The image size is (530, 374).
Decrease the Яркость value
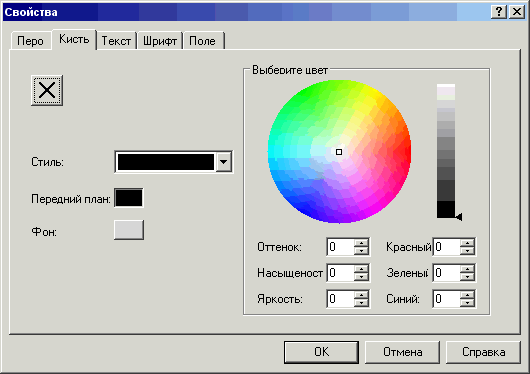[361, 303]
